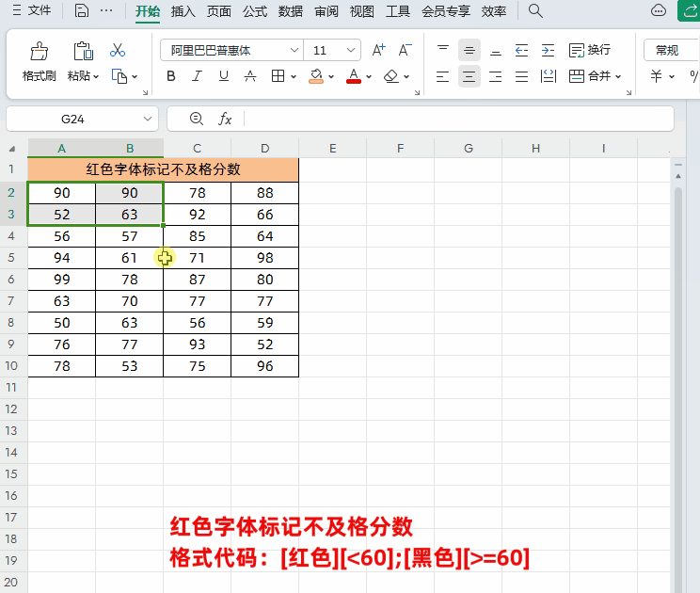Click the Name Box showing G24
Viewport: 700px width, 593px height.
pos(72,120)
